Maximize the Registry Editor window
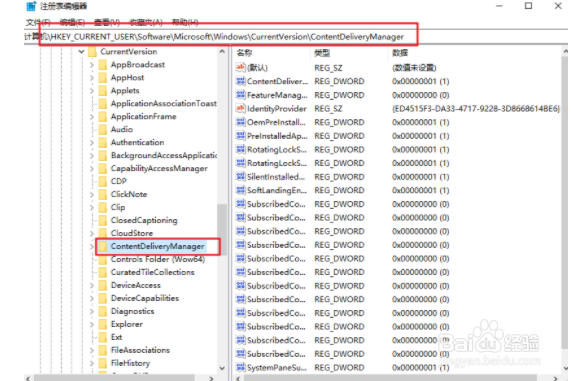571x381 pixels. tap(528, 6)
